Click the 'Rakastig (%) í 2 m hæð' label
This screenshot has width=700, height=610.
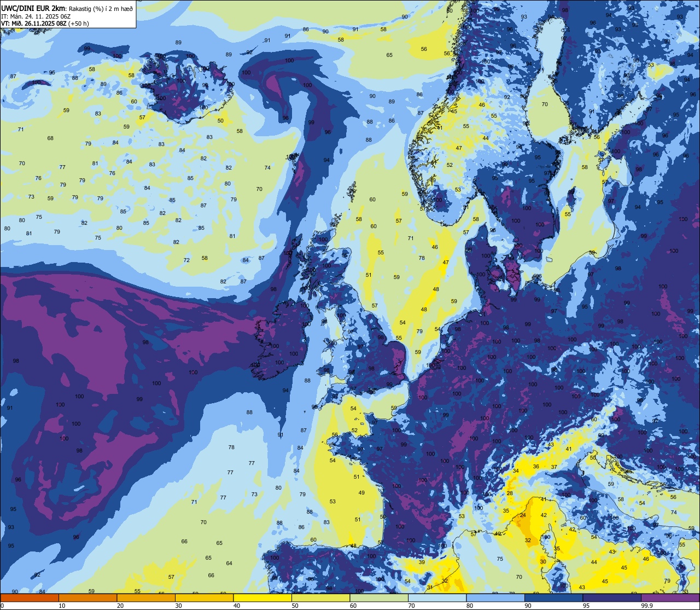tap(100, 8)
